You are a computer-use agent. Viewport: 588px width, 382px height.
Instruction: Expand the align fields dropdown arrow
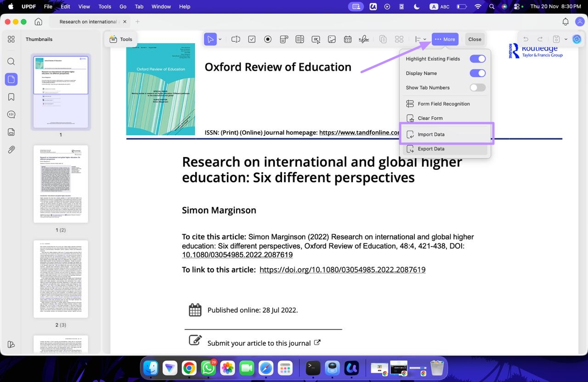[425, 39]
